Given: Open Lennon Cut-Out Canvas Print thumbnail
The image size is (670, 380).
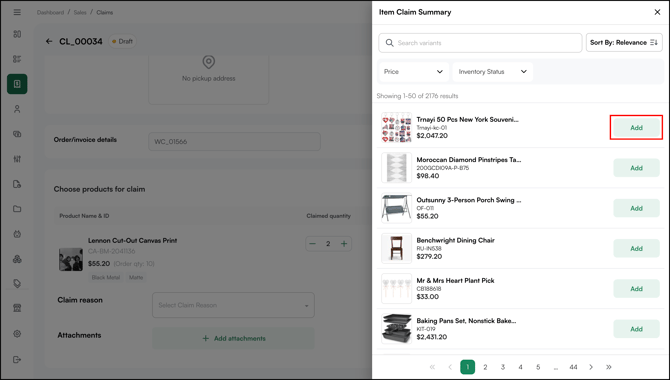Looking at the screenshot, I should tap(71, 259).
